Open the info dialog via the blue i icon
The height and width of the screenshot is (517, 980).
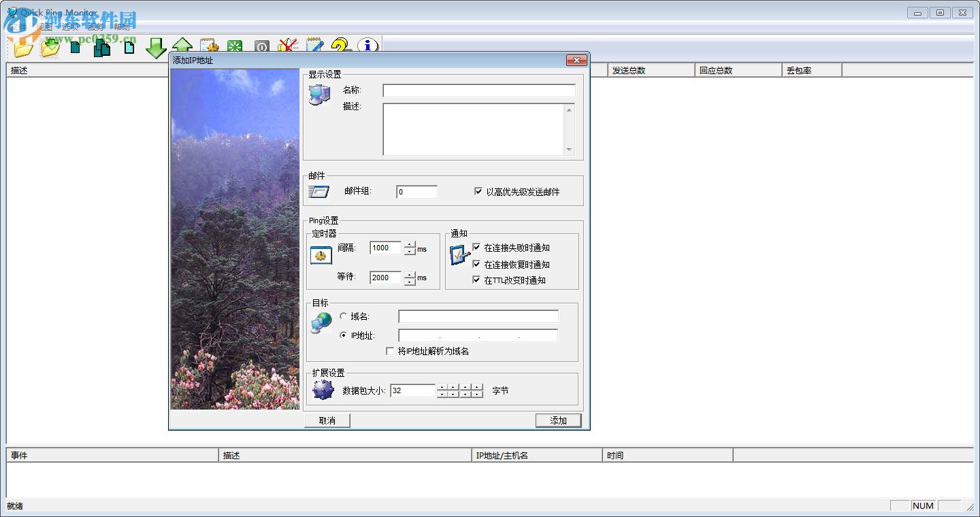tap(367, 46)
